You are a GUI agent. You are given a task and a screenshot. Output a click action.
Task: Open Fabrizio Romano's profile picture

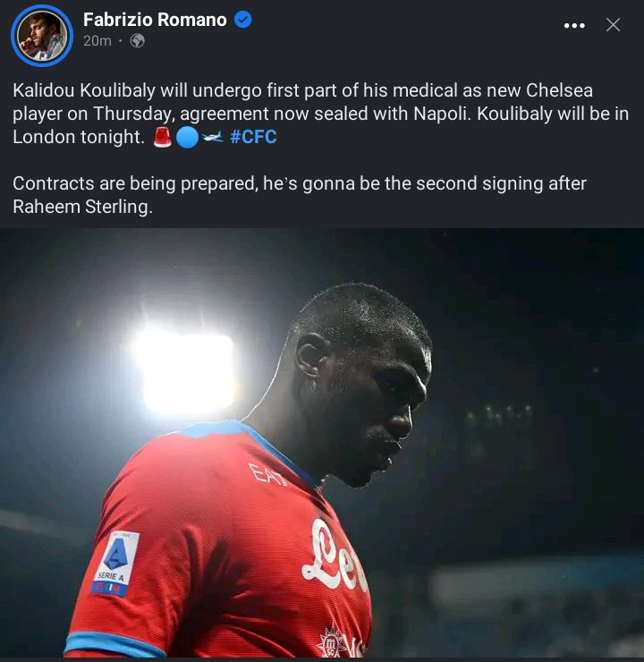[42, 36]
